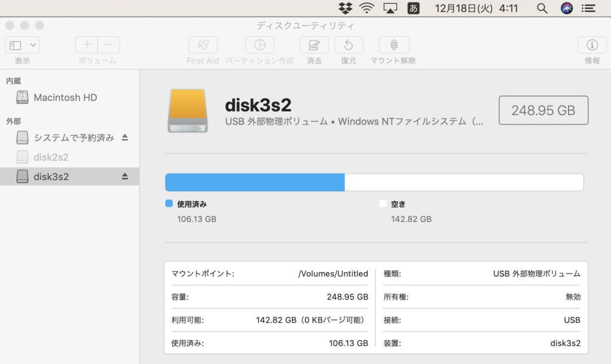The height and width of the screenshot is (364, 611).
Task: Click the 接続 value USB
Action: coord(572,320)
